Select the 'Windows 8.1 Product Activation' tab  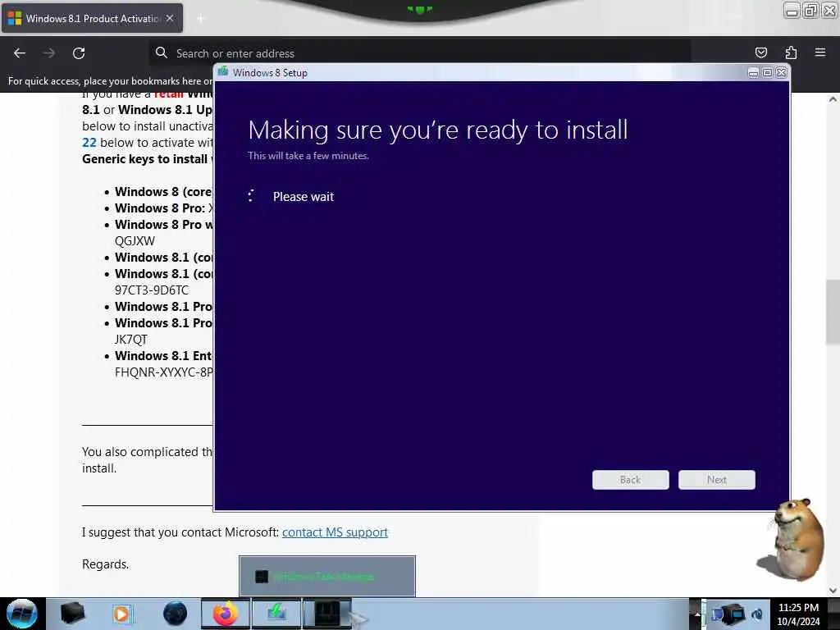click(x=92, y=18)
